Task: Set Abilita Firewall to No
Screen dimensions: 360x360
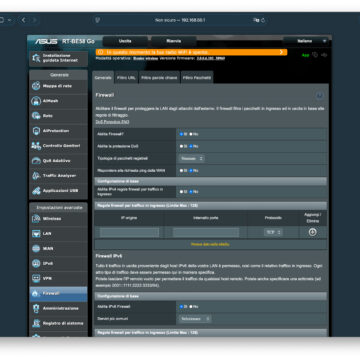Action: pos(191,134)
